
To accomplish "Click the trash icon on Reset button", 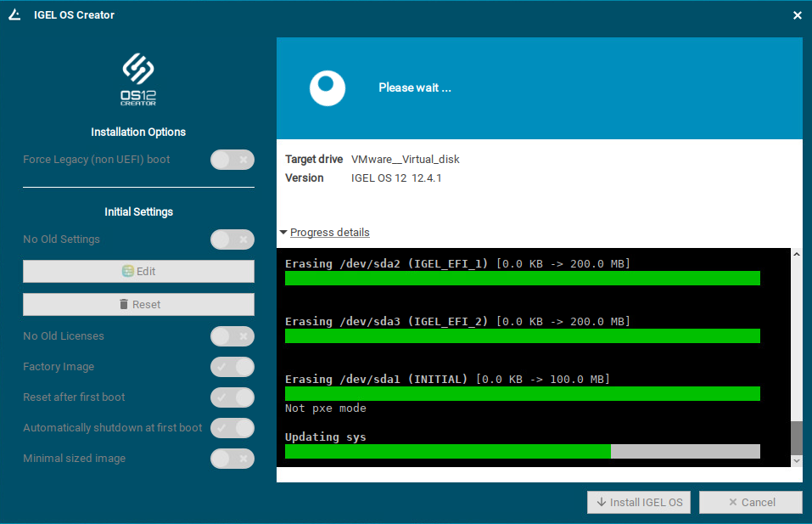I will (x=124, y=304).
